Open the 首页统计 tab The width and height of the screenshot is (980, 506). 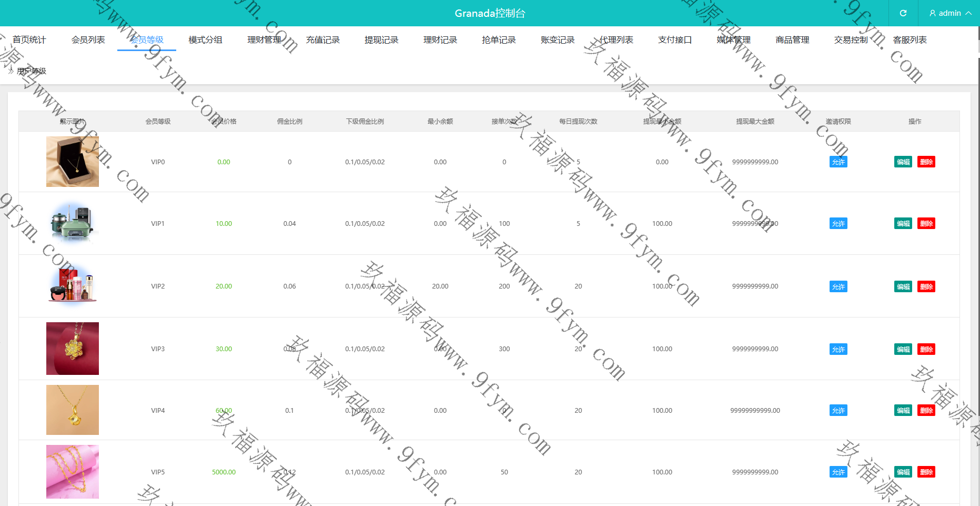coord(29,40)
